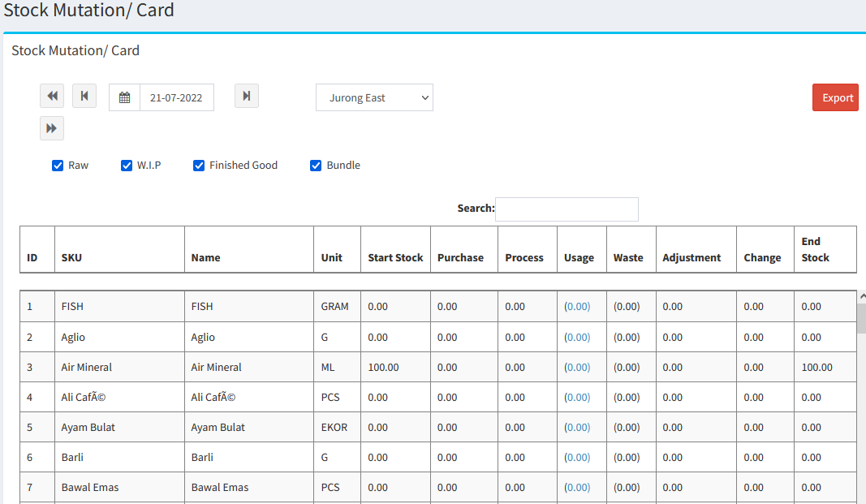
Task: Open the Jurong East location dropdown
Action: coord(374,97)
